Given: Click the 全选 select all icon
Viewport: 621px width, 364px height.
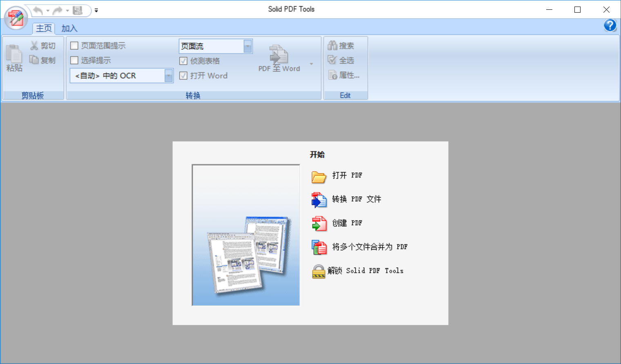Looking at the screenshot, I should point(333,60).
